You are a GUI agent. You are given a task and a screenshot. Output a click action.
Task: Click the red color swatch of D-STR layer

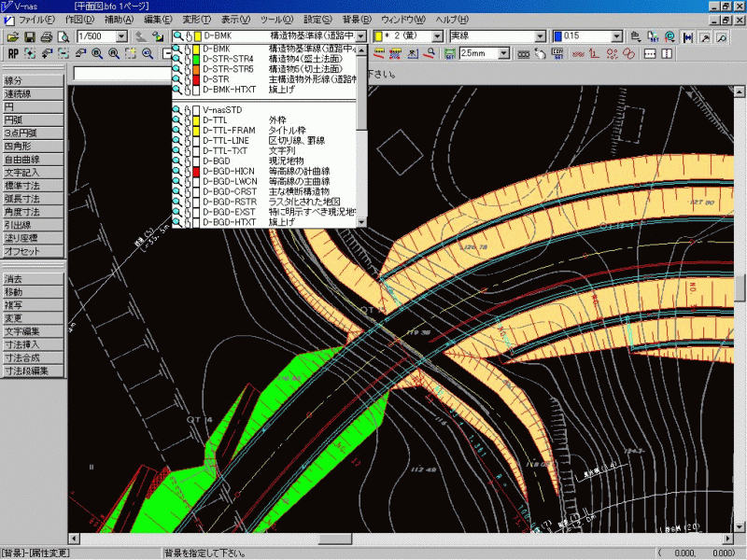(197, 79)
